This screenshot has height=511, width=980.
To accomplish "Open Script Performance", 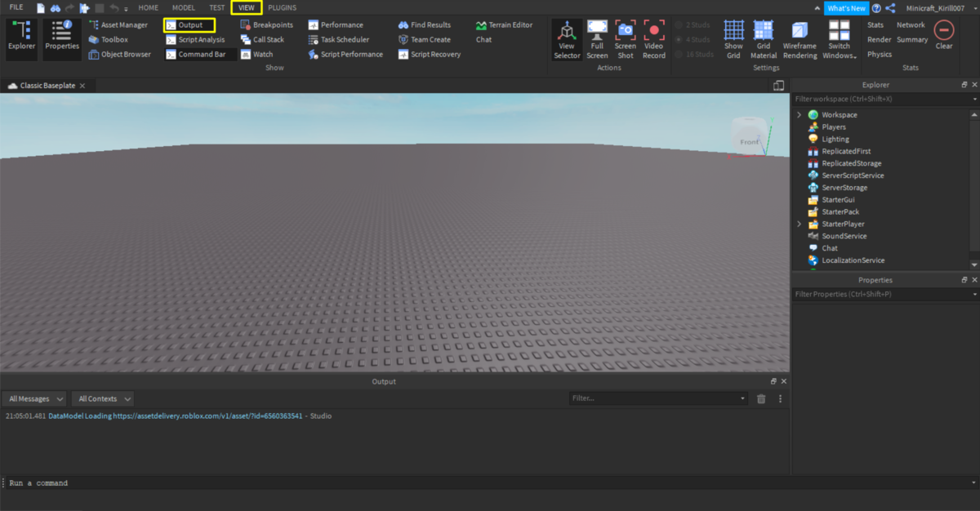I will [345, 55].
